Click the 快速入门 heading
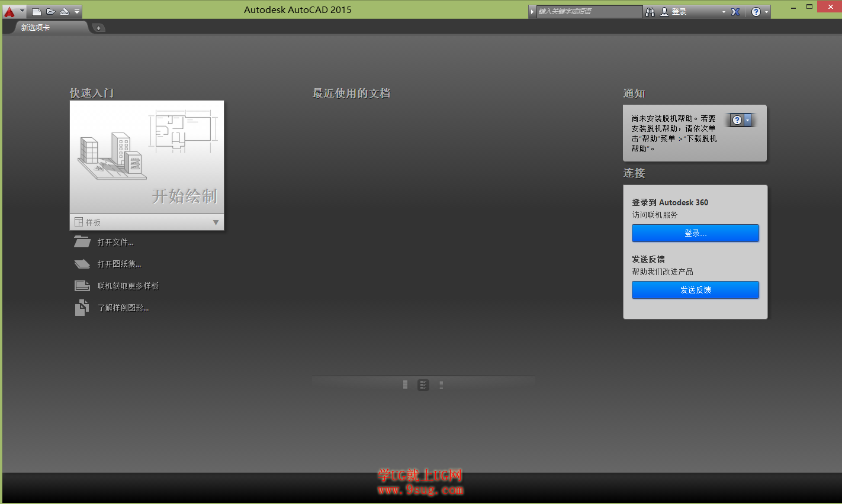The height and width of the screenshot is (504, 842). point(92,93)
